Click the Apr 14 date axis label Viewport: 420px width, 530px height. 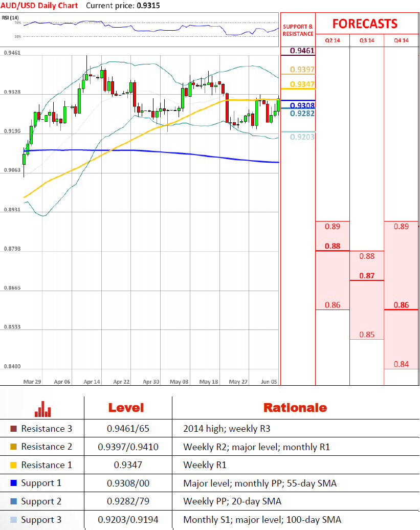(92, 382)
